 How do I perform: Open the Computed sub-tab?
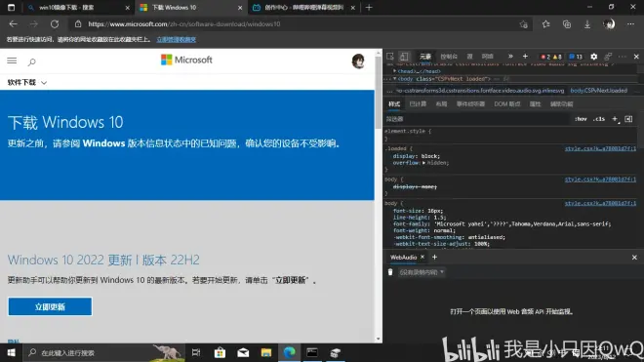418,104
